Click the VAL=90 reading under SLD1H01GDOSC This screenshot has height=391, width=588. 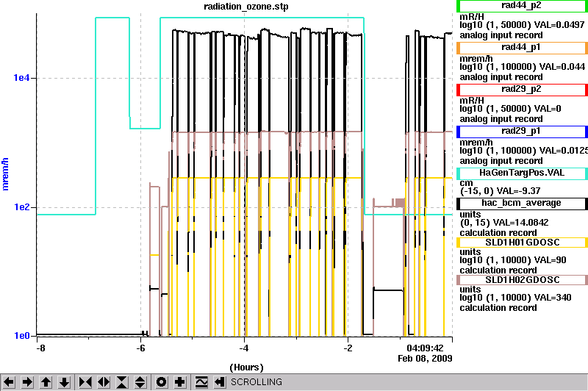coord(550,259)
